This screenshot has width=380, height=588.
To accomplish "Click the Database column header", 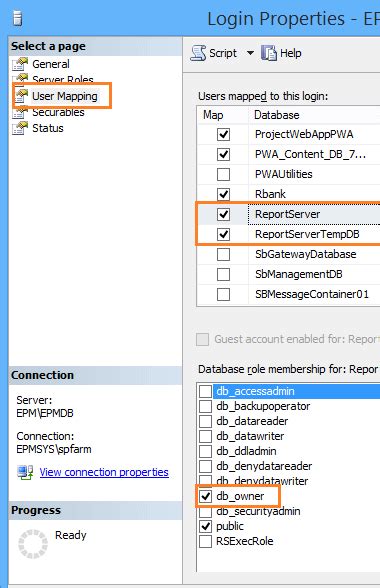I will point(277,115).
